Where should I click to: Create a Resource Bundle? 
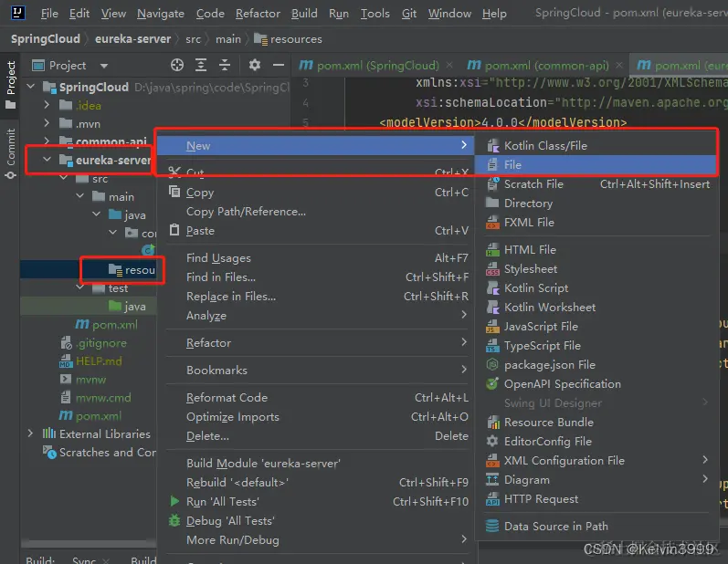pos(596,422)
